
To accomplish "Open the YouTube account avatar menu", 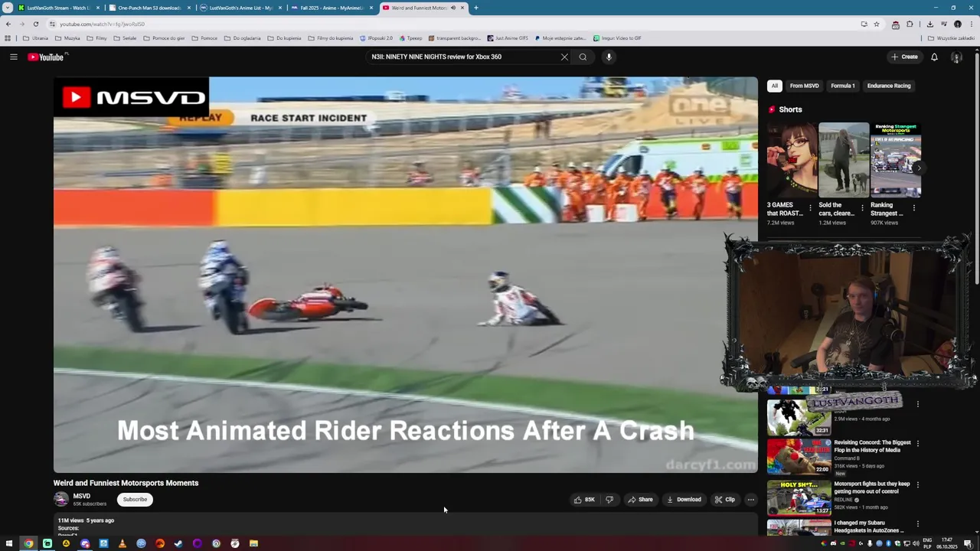I will click(956, 57).
